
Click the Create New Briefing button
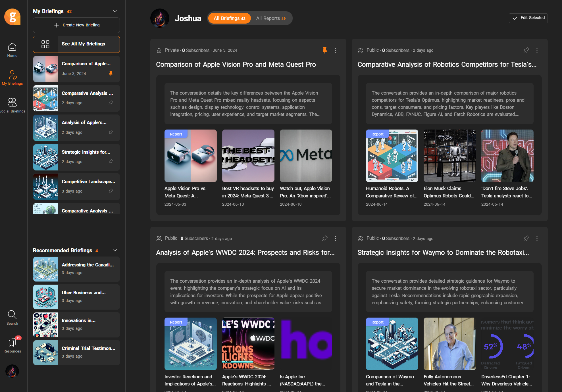point(76,25)
